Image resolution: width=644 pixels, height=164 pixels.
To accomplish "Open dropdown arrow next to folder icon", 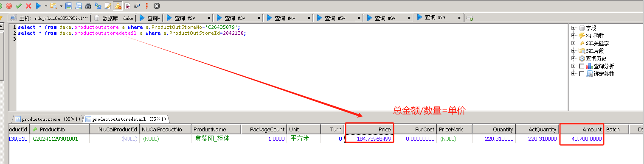I will click(61, 6).
